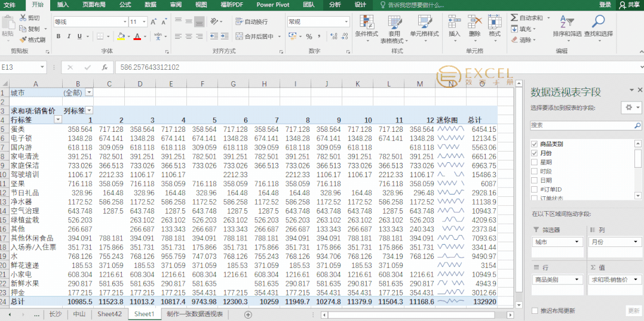Open the font name dropdown (等线)
The image size is (644, 321).
pos(125,21)
